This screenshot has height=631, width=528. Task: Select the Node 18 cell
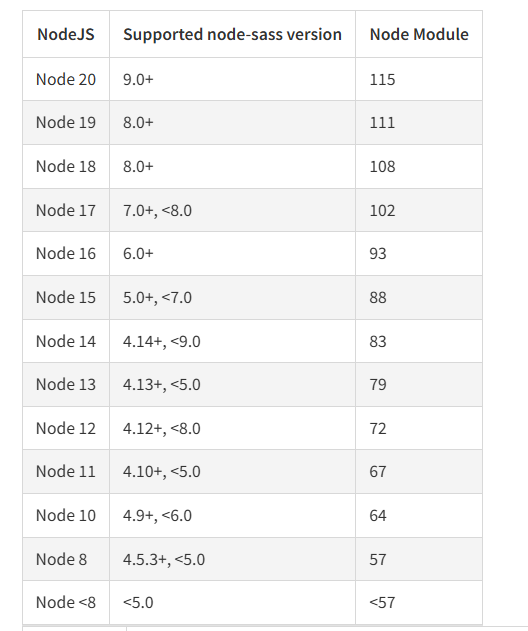[66, 166]
